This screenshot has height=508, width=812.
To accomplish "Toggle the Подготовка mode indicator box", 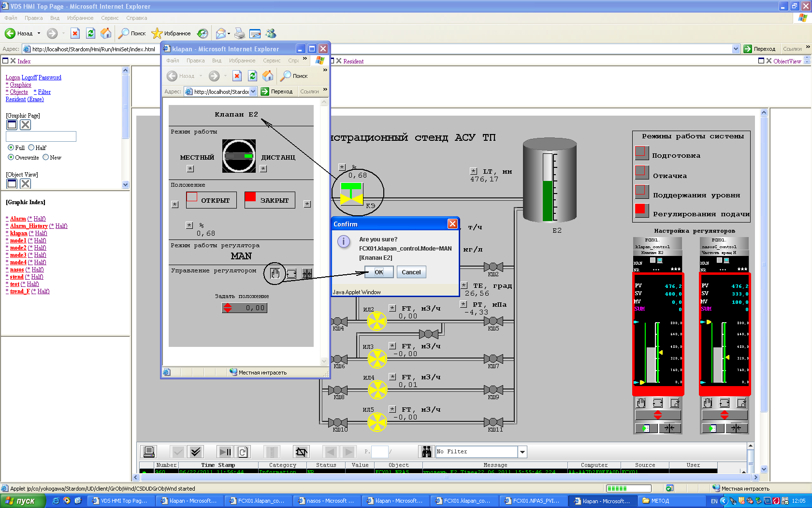I will click(x=642, y=153).
